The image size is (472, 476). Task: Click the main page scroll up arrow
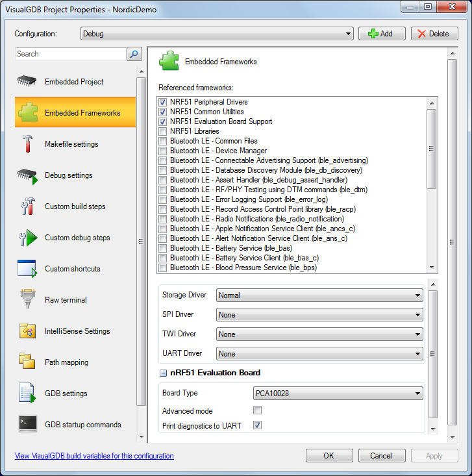453,53
